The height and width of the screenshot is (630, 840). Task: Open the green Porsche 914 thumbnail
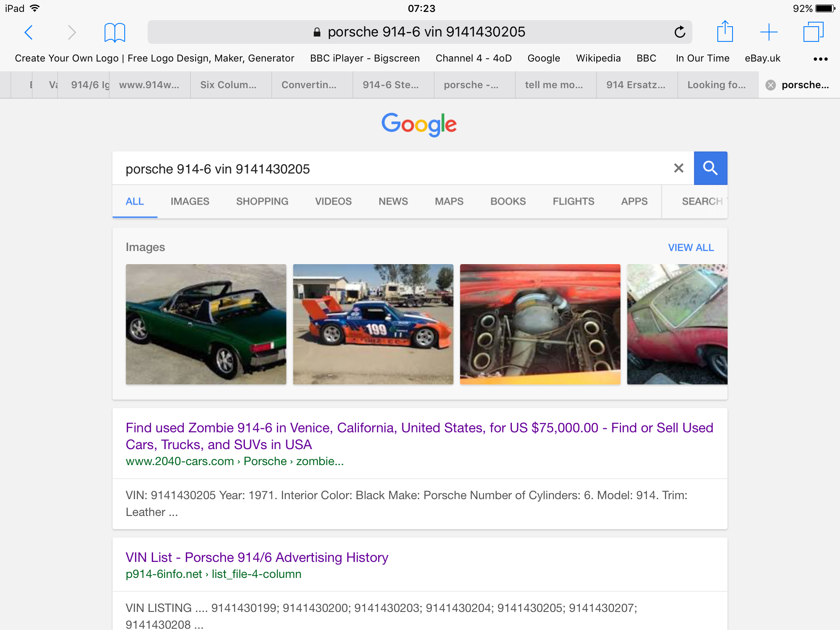pyautogui.click(x=206, y=324)
